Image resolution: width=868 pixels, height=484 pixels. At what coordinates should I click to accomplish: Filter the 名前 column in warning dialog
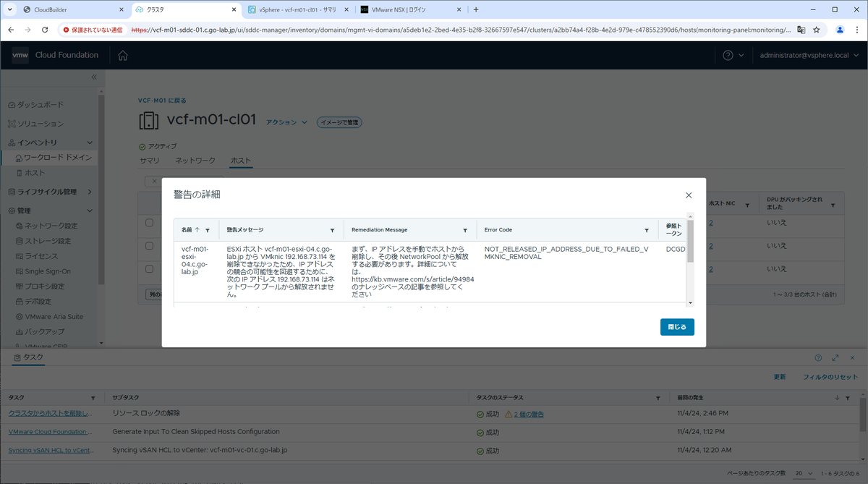(x=208, y=230)
